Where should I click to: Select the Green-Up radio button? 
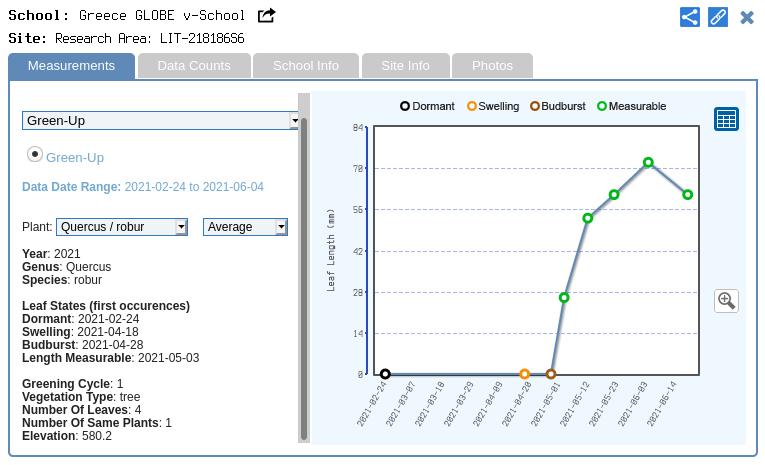click(35, 155)
